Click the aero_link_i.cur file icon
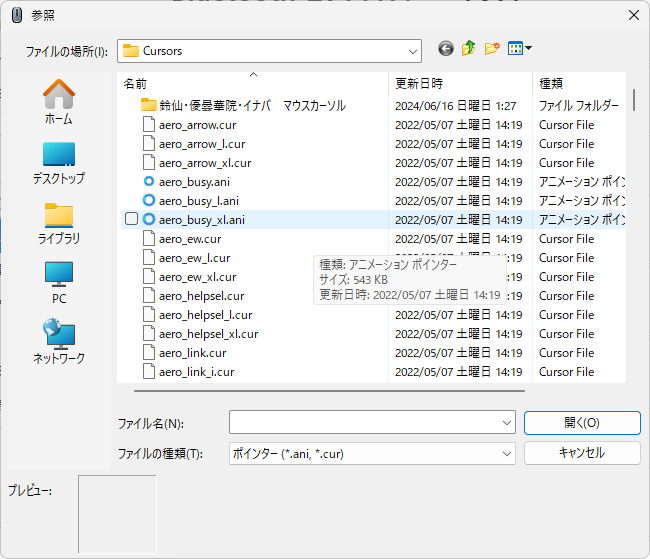The width and height of the screenshot is (650, 559). point(149,372)
